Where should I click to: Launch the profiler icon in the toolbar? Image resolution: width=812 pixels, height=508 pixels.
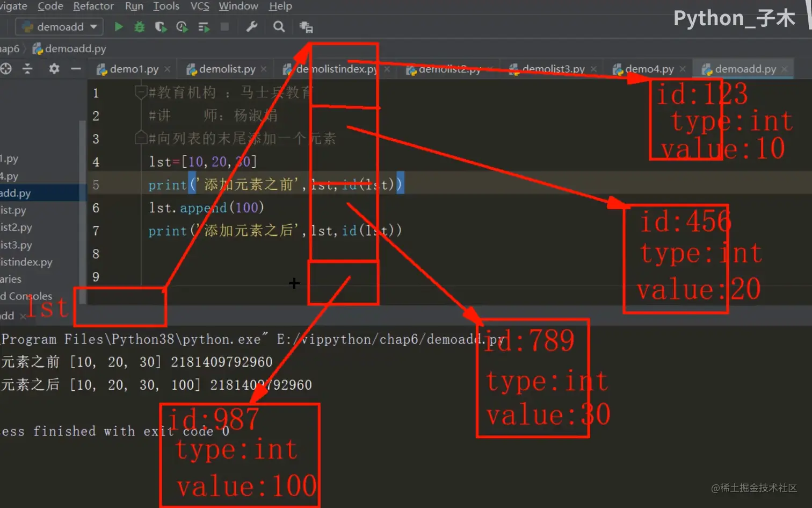(x=182, y=26)
